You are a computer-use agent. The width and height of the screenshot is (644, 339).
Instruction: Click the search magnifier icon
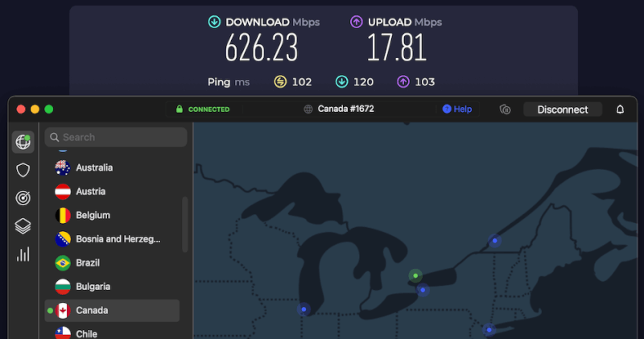(x=55, y=137)
